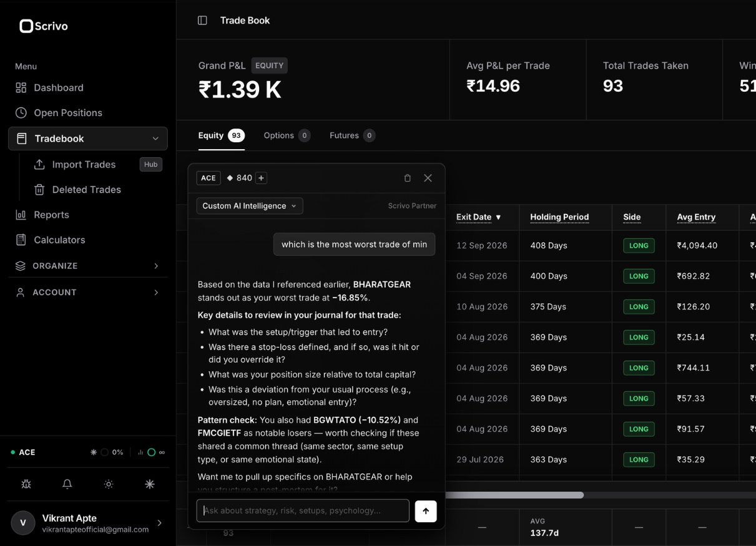
Task: Click the diamond credits icon showing 840
Action: point(230,178)
